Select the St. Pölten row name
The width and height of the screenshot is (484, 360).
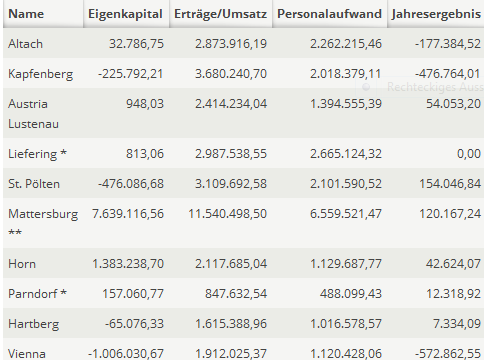coord(34,184)
